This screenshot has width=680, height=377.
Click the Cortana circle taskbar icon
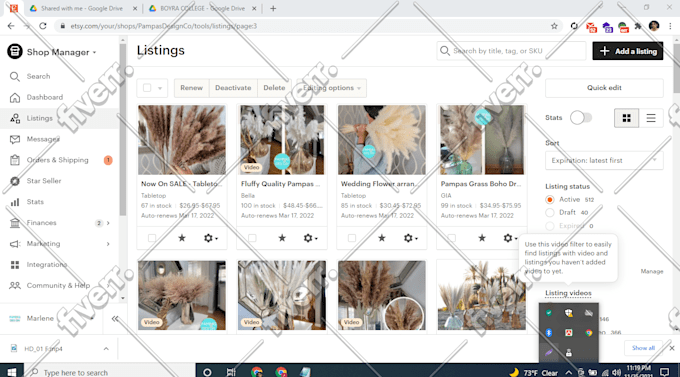[x=207, y=372]
